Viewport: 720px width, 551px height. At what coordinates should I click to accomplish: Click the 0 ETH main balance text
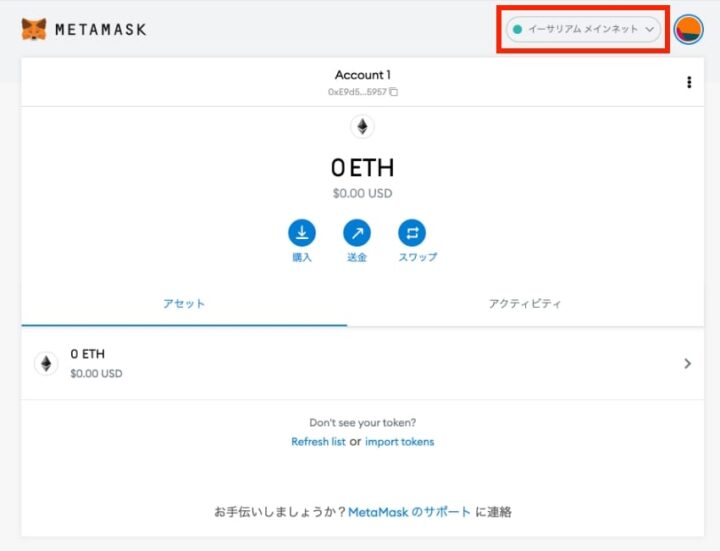pyautogui.click(x=361, y=169)
